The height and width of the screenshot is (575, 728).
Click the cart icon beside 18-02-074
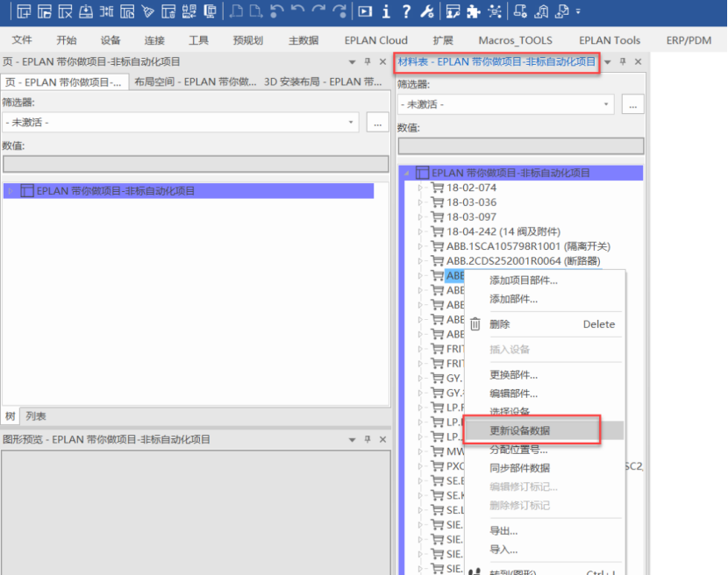437,188
